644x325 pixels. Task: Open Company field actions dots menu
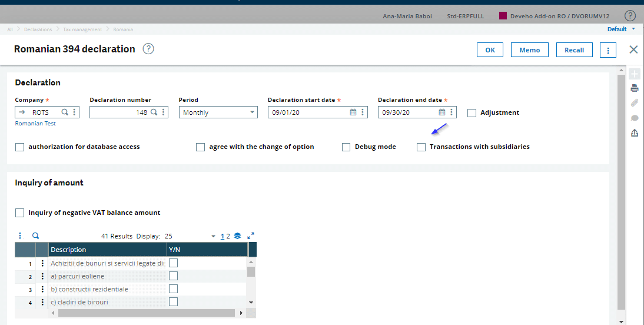click(74, 112)
